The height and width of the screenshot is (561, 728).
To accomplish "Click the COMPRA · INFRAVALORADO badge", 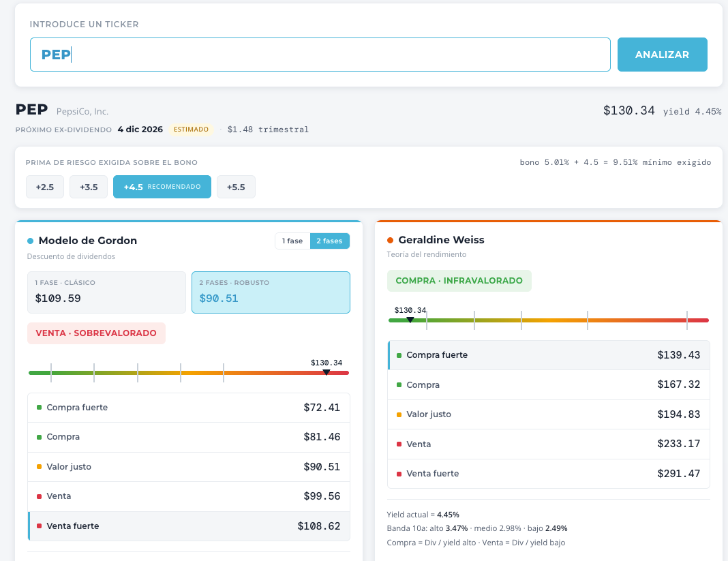I will point(459,281).
